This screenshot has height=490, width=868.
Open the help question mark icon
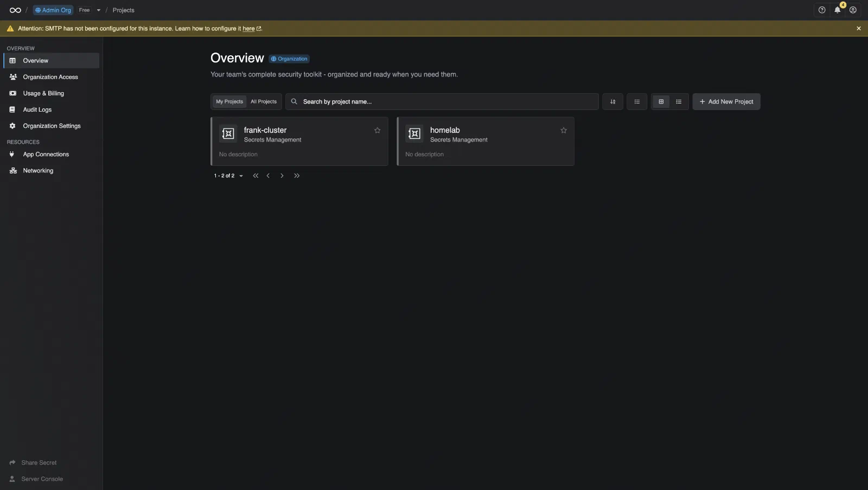(822, 10)
